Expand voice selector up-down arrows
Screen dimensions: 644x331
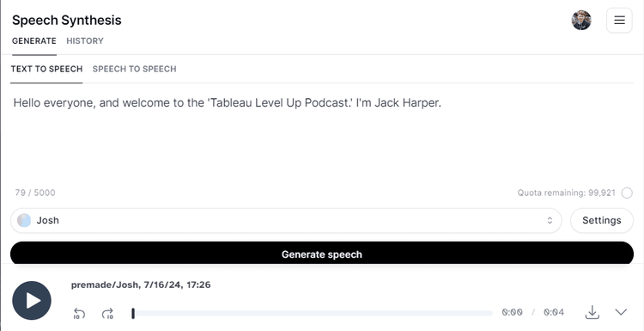(x=550, y=220)
